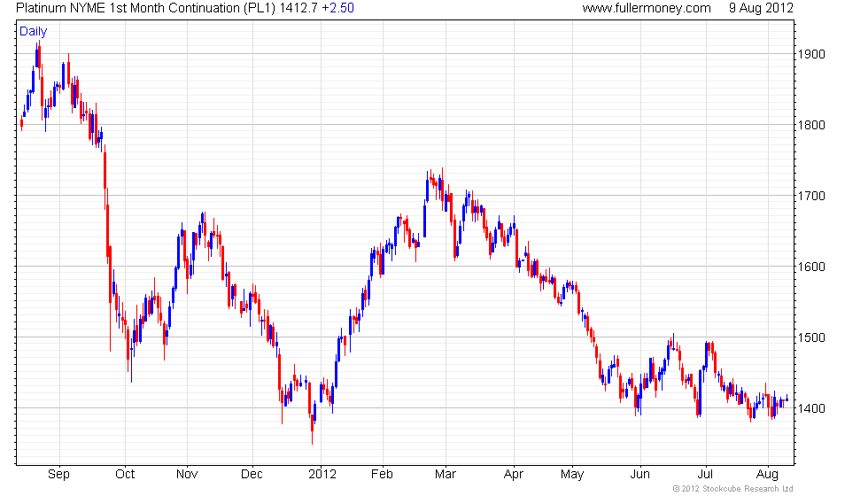The image size is (868, 496).
Task: Click the Oct label on the time axis
Action: (125, 475)
